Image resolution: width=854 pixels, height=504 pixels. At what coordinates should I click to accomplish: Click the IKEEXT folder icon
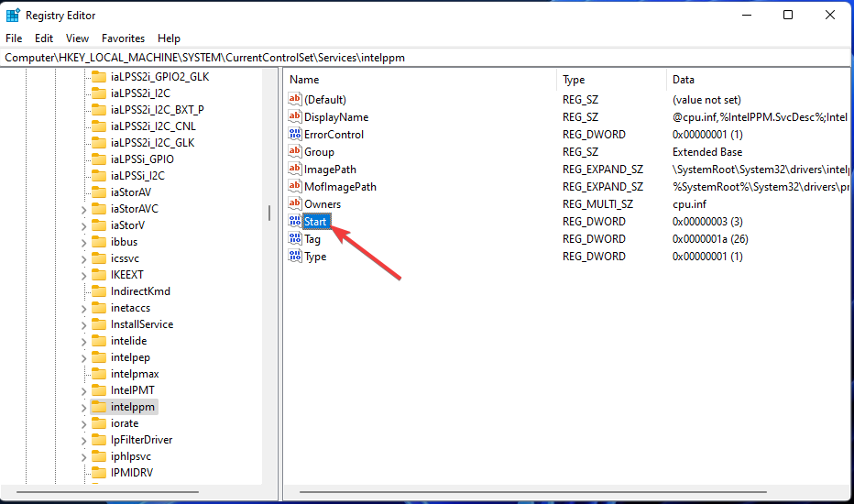[99, 275]
